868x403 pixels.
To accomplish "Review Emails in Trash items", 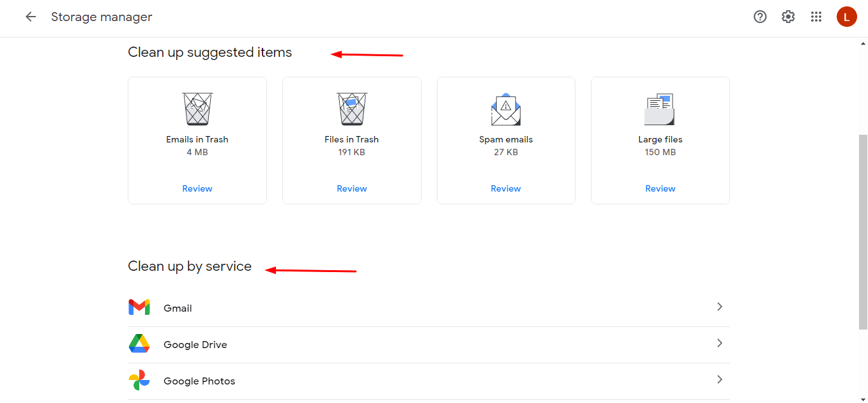I will (197, 188).
